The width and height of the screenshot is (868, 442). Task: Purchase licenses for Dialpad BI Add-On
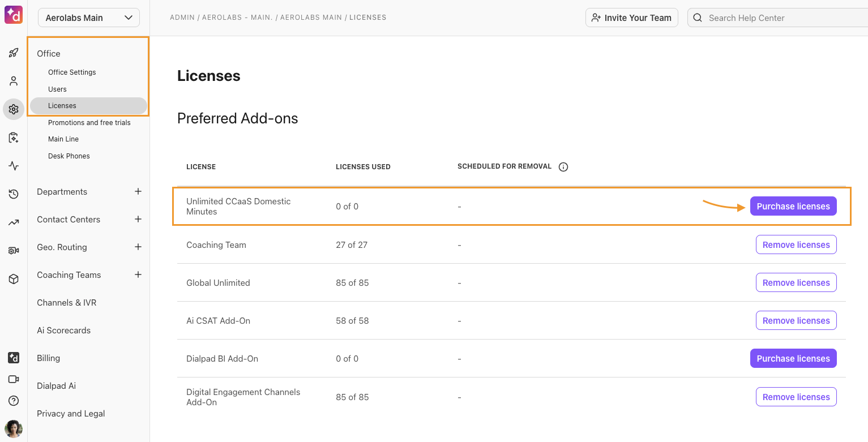[793, 359]
